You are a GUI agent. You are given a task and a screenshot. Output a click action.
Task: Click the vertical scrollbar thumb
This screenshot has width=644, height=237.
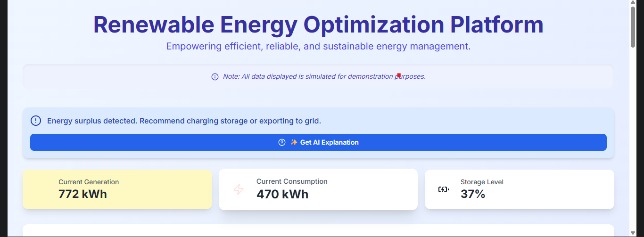[x=633, y=27]
